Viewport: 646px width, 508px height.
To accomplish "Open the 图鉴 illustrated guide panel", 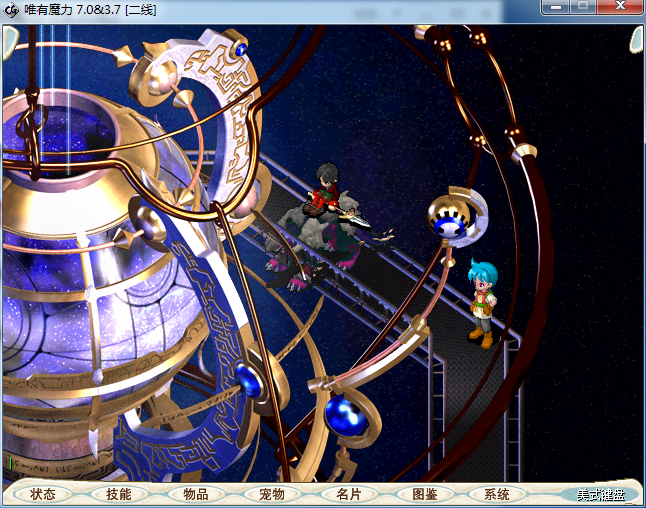I will [x=423, y=494].
